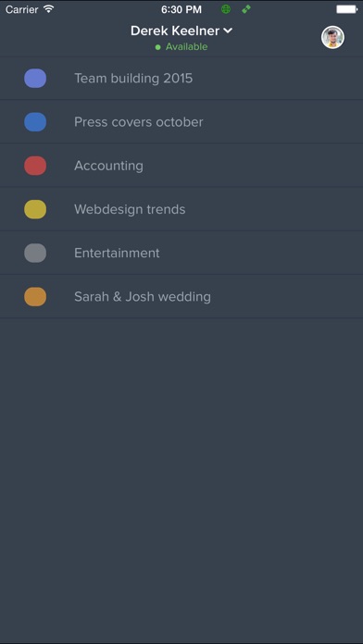Click the green satellite status bar icon
Viewport: 363px width, 644px height.
coord(246,9)
